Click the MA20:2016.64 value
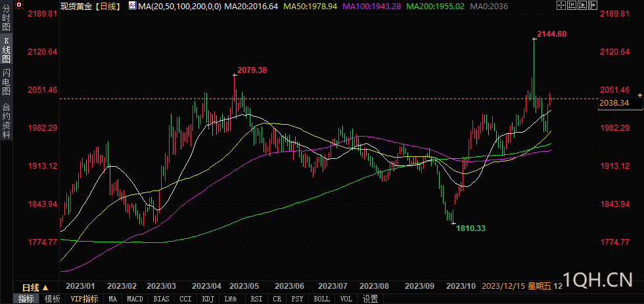Viewport: 644px width, 304px height. 251,6
